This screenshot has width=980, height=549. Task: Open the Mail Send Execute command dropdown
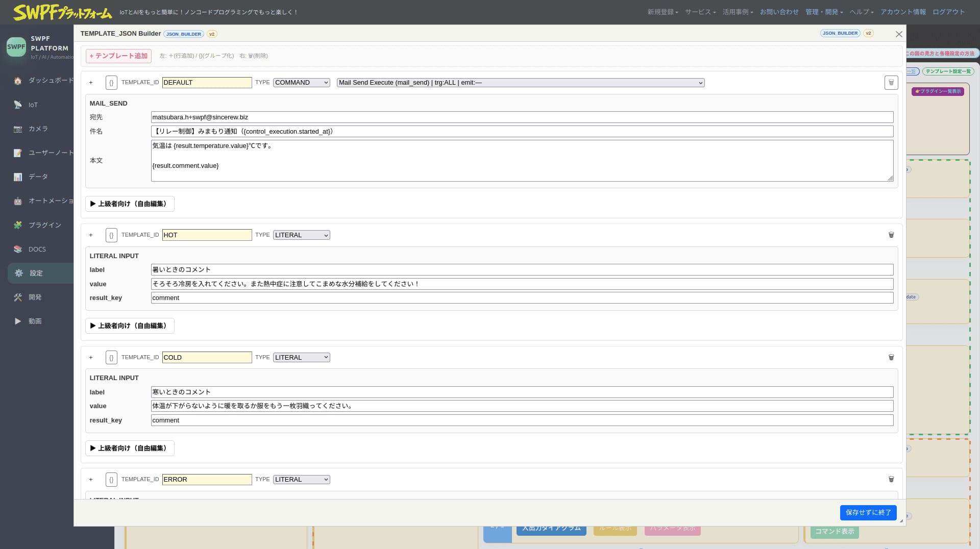pyautogui.click(x=521, y=83)
